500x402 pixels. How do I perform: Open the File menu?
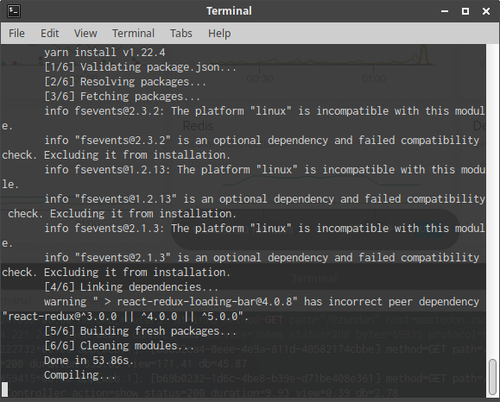pyautogui.click(x=17, y=33)
